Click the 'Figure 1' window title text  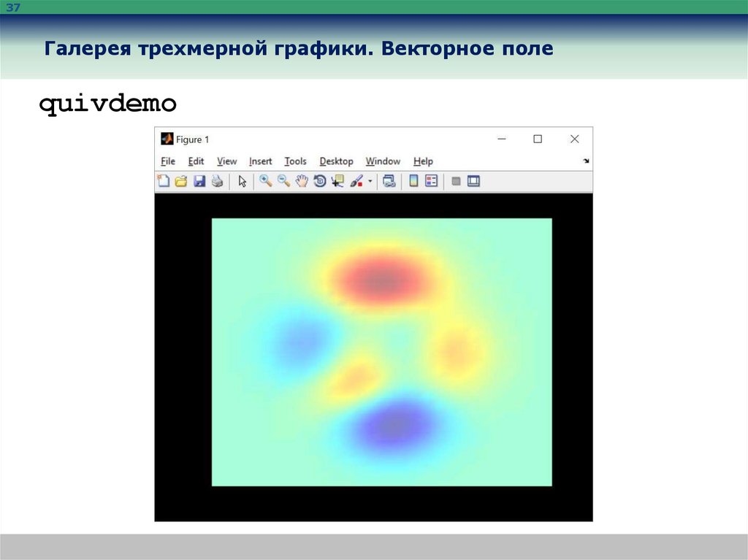pos(192,139)
